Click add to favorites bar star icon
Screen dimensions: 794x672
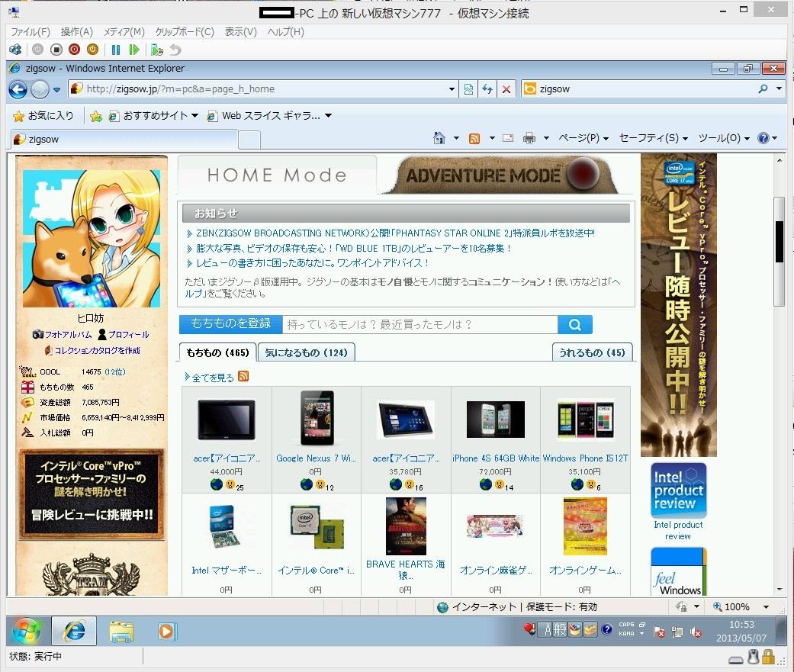(x=95, y=117)
